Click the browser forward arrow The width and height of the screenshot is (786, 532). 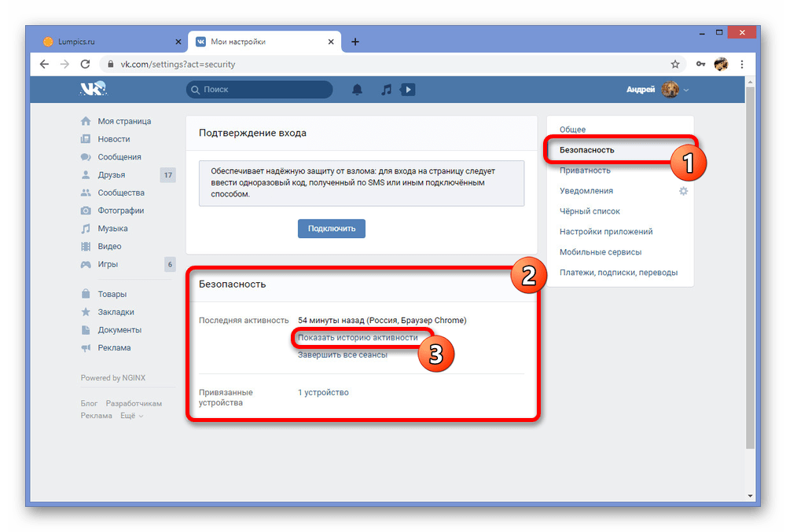[x=64, y=64]
